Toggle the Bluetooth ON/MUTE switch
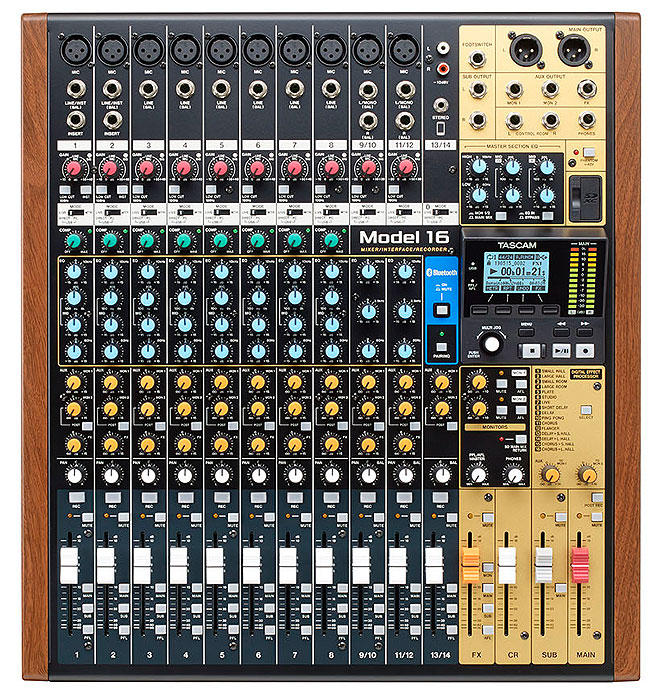Viewport: 660px width, 694px height. [x=441, y=310]
